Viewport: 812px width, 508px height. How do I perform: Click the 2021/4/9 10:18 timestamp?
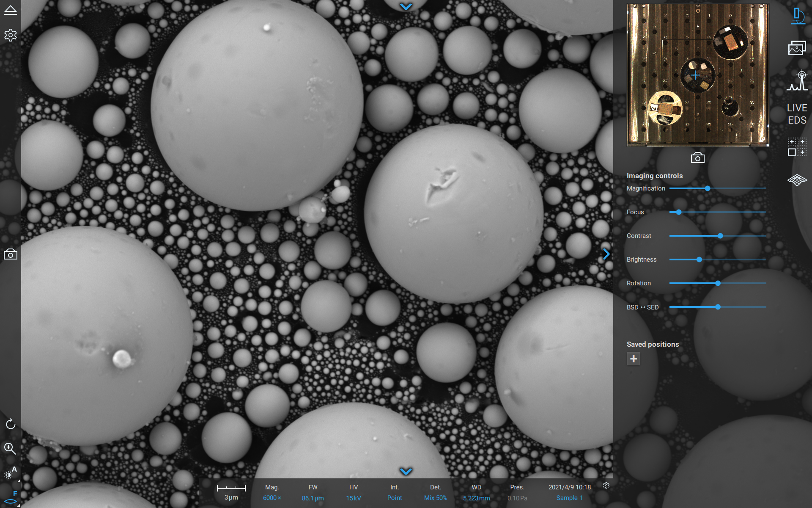[569, 487]
